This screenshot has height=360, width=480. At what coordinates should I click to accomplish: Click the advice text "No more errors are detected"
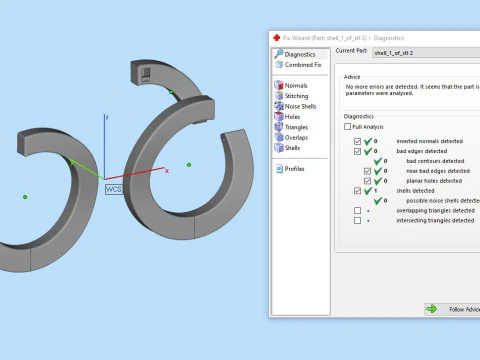tap(381, 87)
